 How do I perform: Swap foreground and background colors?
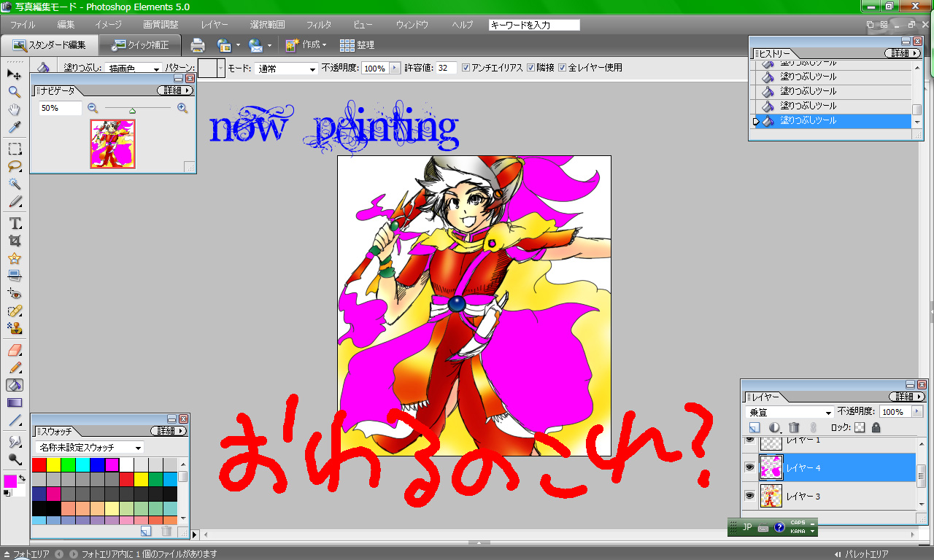pos(22,478)
